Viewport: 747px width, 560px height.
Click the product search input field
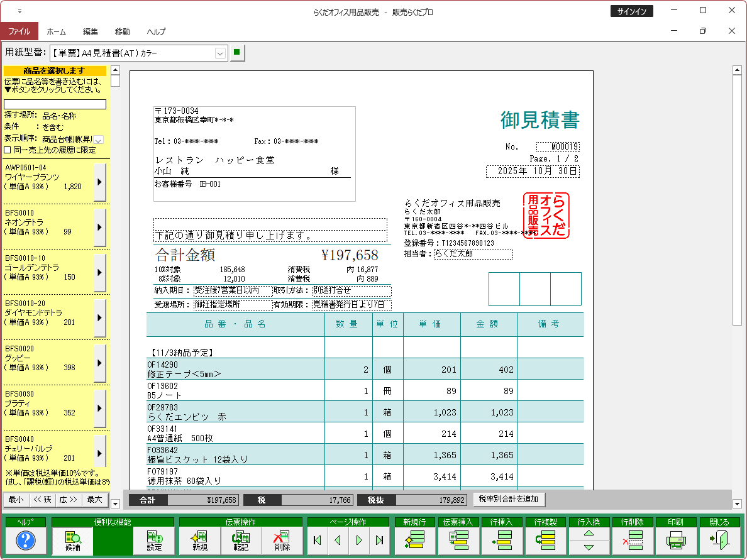tap(55, 104)
